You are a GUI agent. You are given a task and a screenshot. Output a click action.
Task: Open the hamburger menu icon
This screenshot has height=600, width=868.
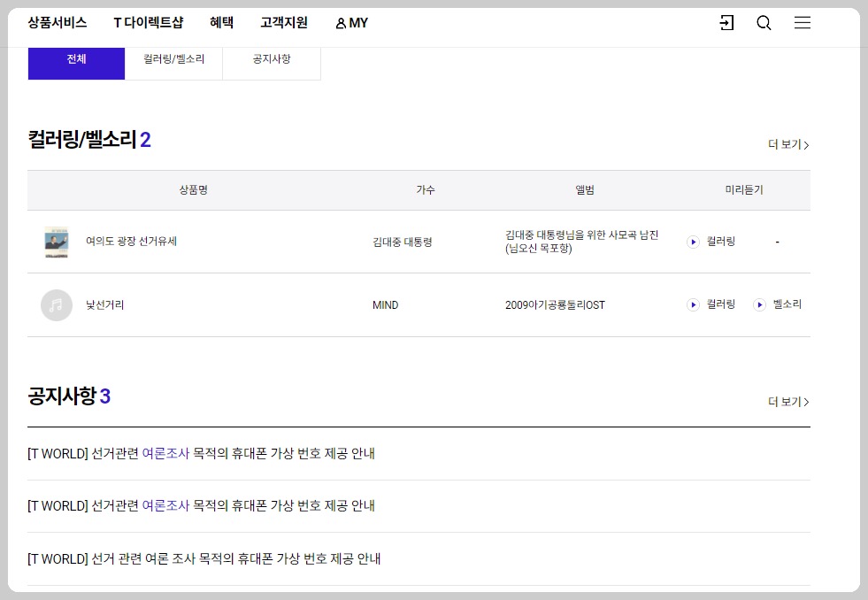tap(803, 23)
